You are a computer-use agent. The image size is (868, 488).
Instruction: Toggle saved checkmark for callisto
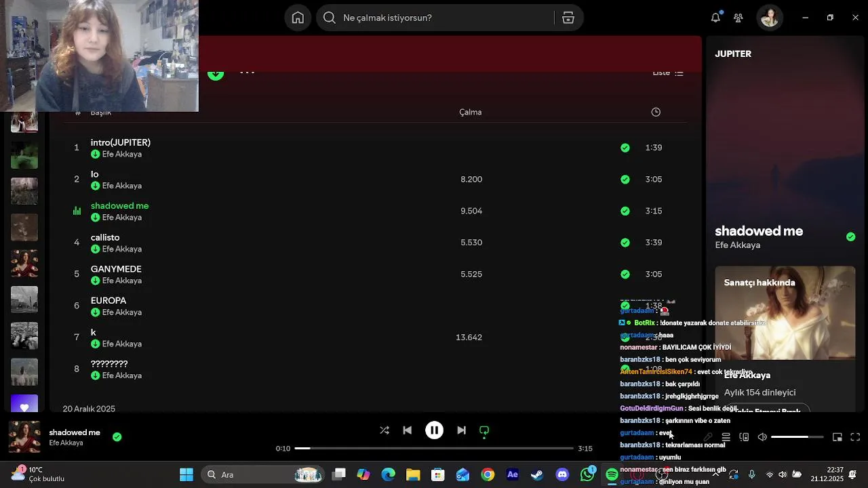click(625, 242)
